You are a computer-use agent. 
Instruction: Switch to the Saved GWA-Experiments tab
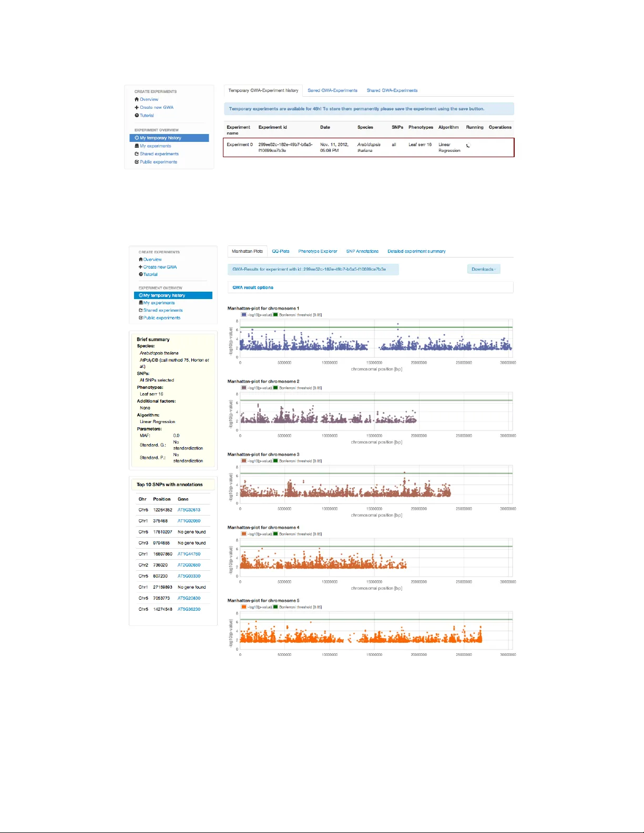(332, 90)
